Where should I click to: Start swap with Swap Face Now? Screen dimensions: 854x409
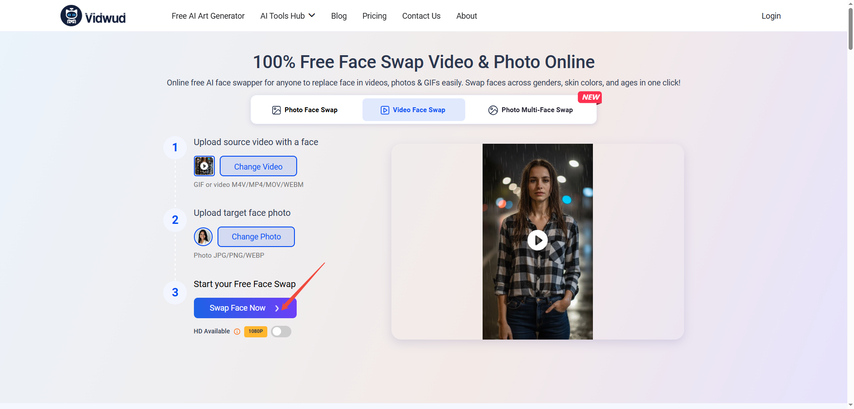(245, 308)
